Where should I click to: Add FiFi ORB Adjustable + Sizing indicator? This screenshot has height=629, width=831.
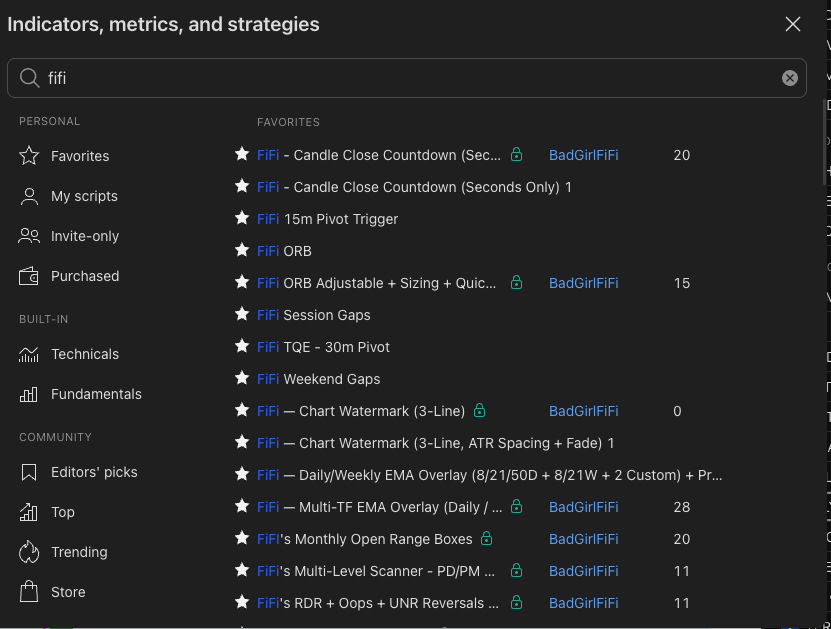[376, 283]
